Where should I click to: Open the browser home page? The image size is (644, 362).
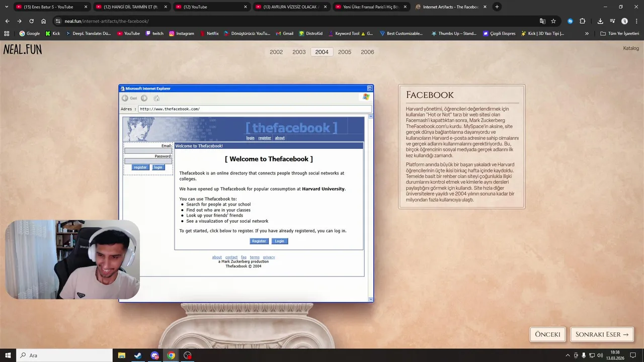pyautogui.click(x=43, y=21)
